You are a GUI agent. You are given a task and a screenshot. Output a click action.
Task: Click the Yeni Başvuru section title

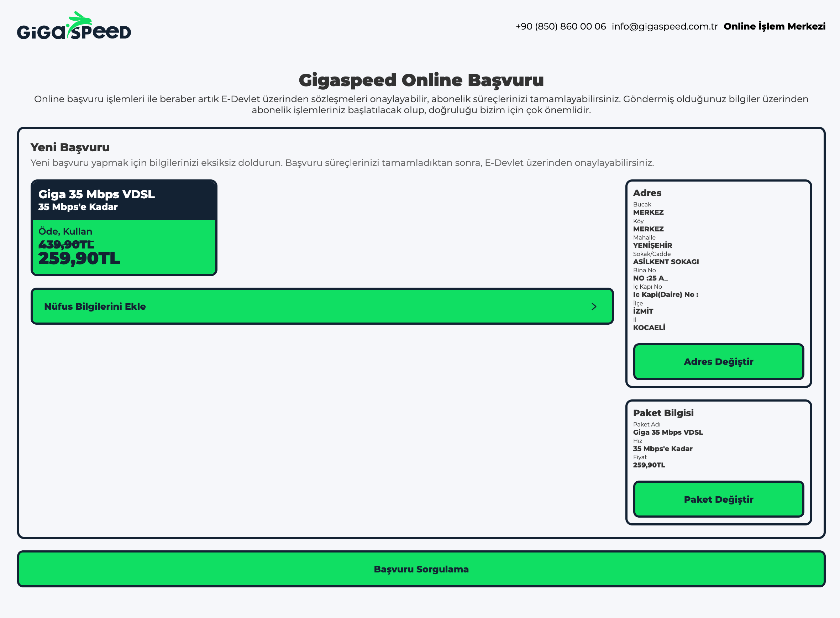tap(70, 147)
